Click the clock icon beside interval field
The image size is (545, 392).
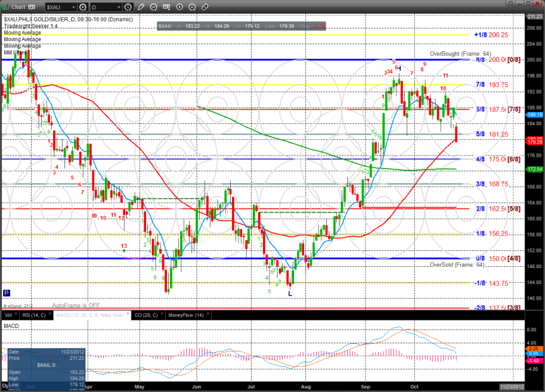(128, 7)
